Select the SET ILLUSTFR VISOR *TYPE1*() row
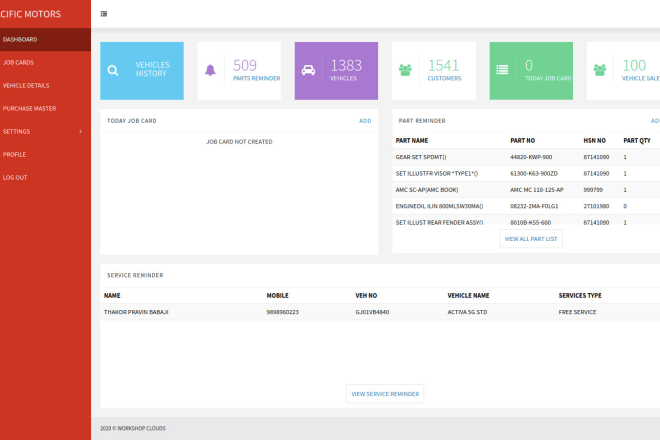 pyautogui.click(x=526, y=173)
